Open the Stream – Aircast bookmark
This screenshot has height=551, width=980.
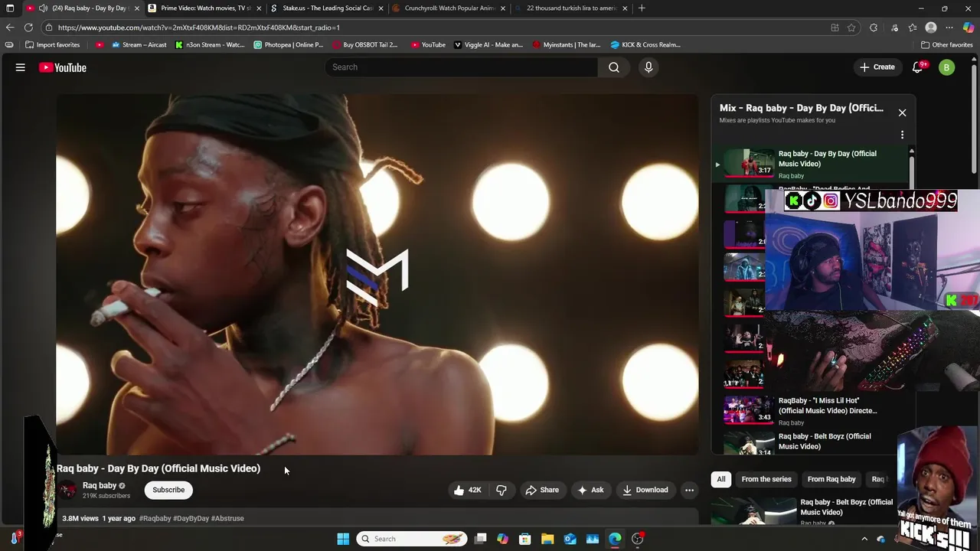[139, 44]
